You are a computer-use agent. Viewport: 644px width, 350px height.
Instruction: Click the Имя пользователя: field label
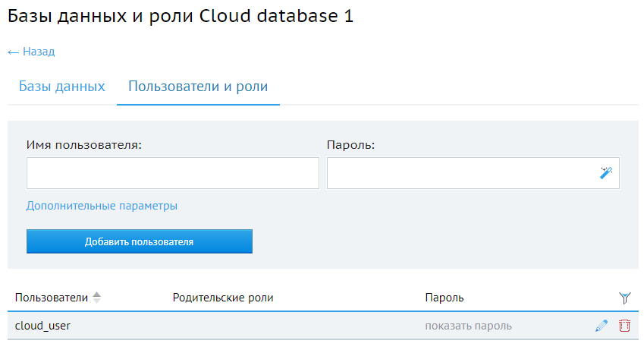[84, 144]
